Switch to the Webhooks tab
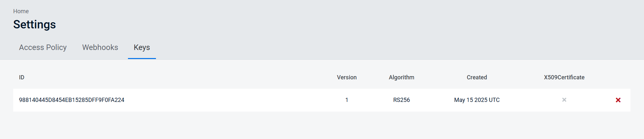Screen dimensions: 644x139 (100, 47)
